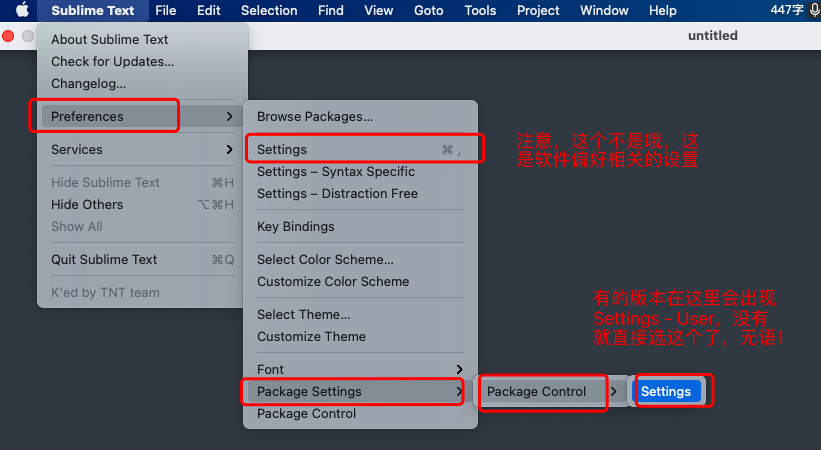Open the Edit menu

(208, 10)
